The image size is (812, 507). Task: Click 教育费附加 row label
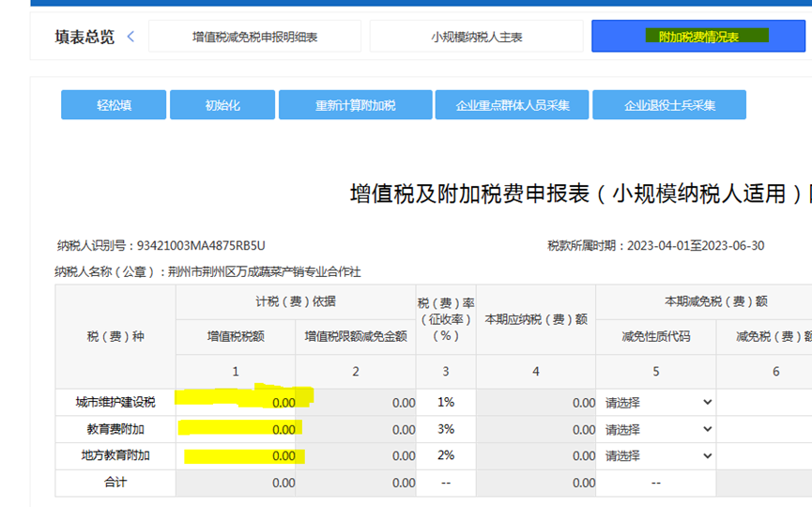(115, 429)
